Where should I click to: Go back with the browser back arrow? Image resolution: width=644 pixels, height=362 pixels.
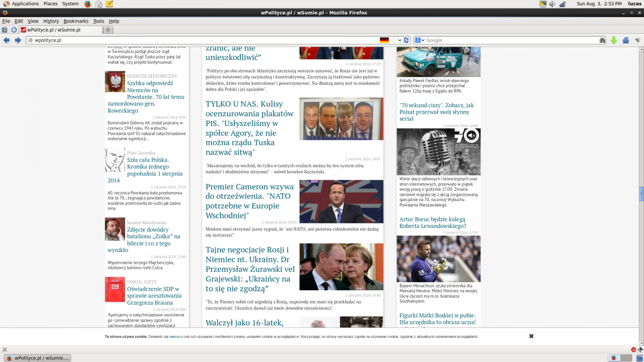point(6,40)
